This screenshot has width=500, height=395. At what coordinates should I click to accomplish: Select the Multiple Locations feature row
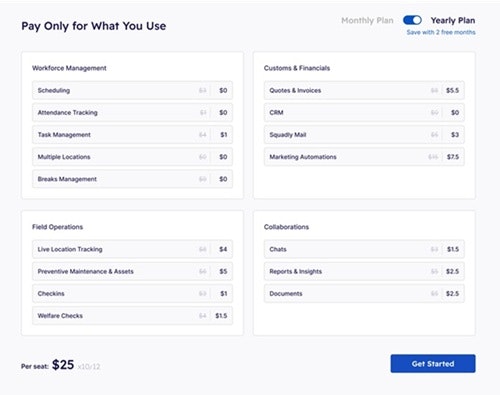[x=132, y=157]
